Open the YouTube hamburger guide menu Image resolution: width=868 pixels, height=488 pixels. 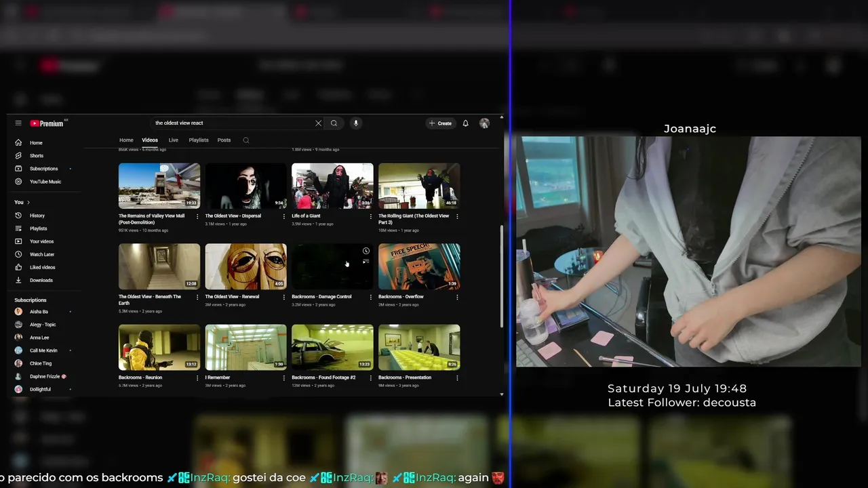[x=18, y=123]
